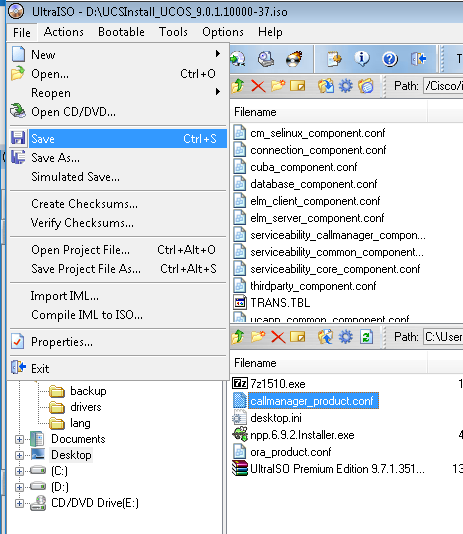Select database_component.conf in ISO list
Image resolution: width=463 pixels, height=534 pixels.
pyautogui.click(x=314, y=184)
